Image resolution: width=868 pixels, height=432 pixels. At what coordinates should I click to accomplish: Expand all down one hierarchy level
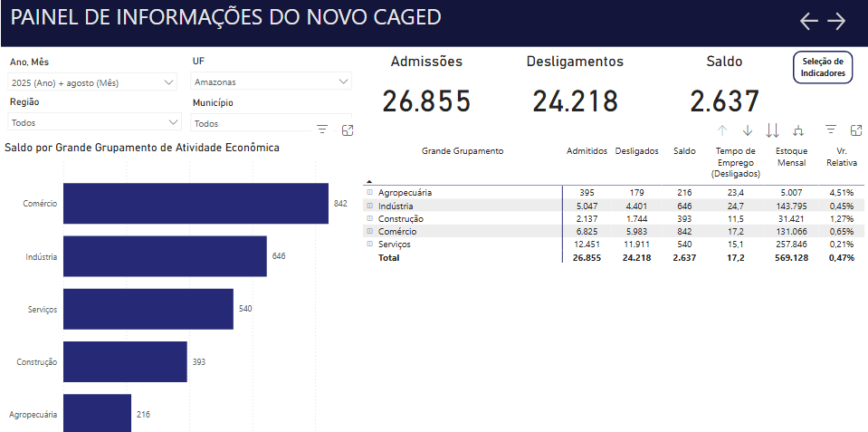798,130
